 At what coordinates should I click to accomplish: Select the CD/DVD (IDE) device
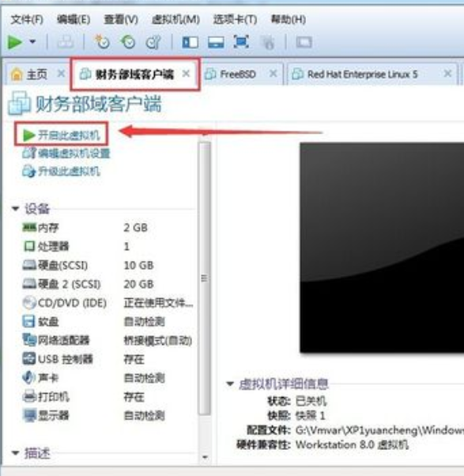pos(108,303)
